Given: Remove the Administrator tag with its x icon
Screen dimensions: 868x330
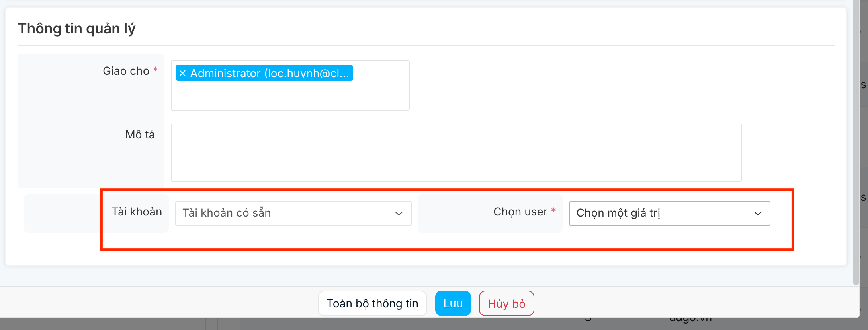Looking at the screenshot, I should [x=182, y=73].
